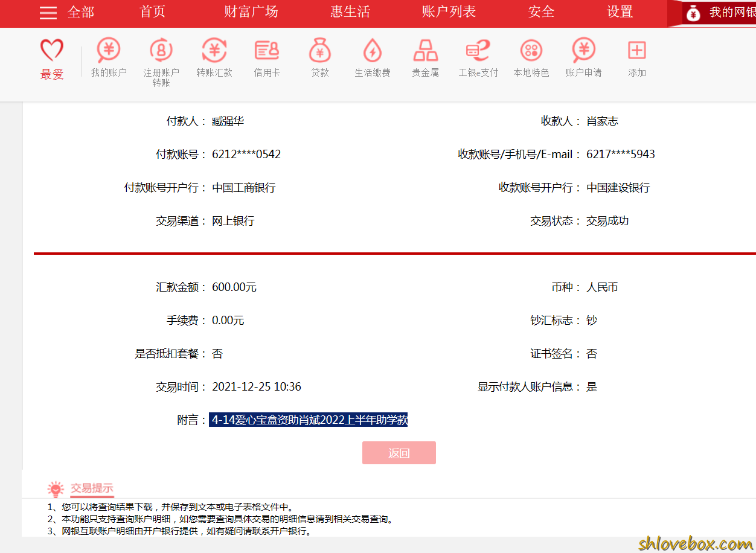Image resolution: width=756 pixels, height=553 pixels.
Task: Click the 交易提示 heading
Action: 92,488
